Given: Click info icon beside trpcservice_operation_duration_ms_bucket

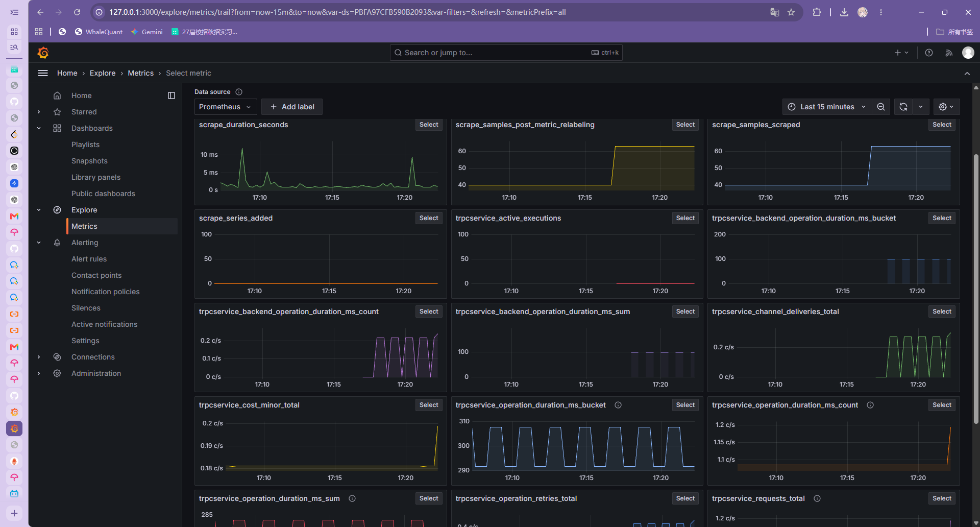Looking at the screenshot, I should (618, 405).
